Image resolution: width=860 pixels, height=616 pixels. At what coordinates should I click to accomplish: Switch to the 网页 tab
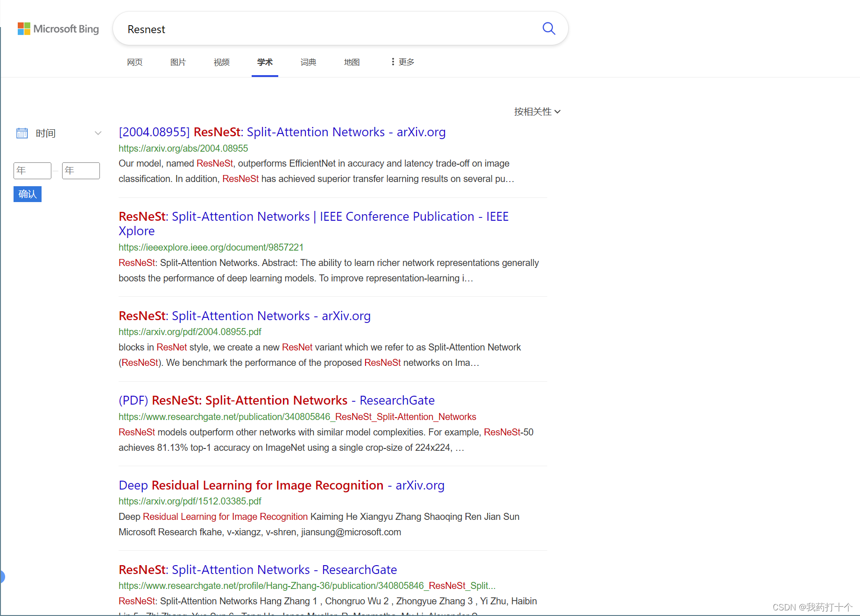135,62
